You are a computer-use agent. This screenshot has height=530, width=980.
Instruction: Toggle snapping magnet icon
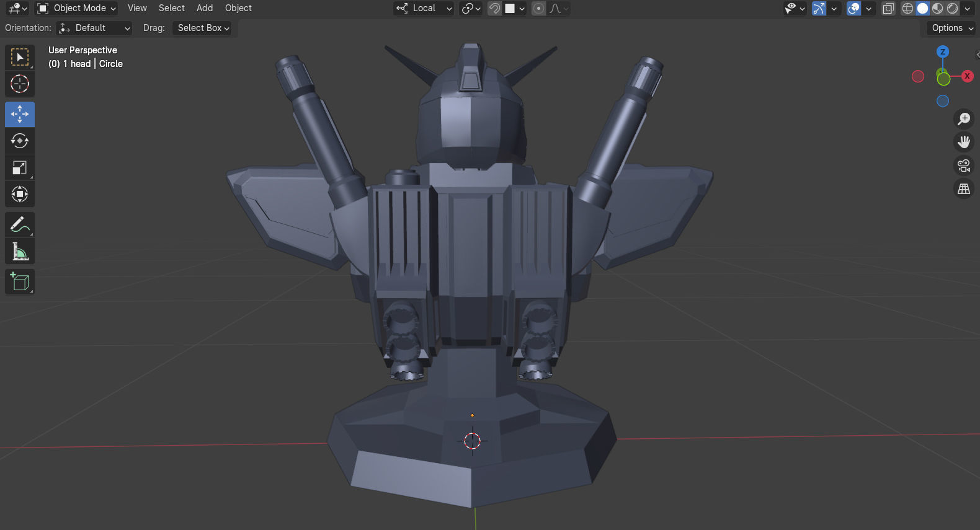(494, 8)
